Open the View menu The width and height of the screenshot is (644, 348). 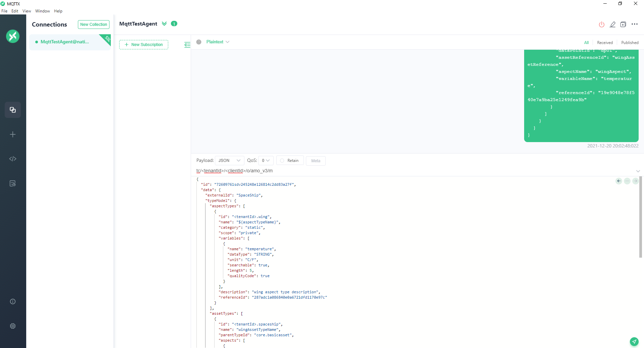[27, 11]
